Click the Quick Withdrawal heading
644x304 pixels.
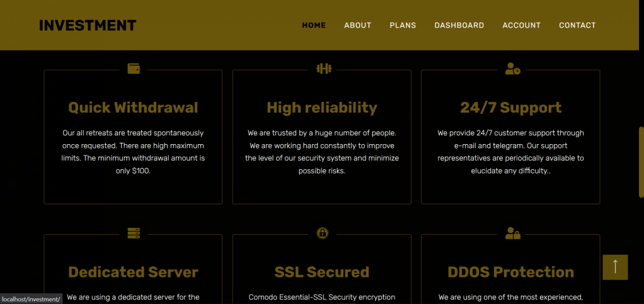click(133, 108)
